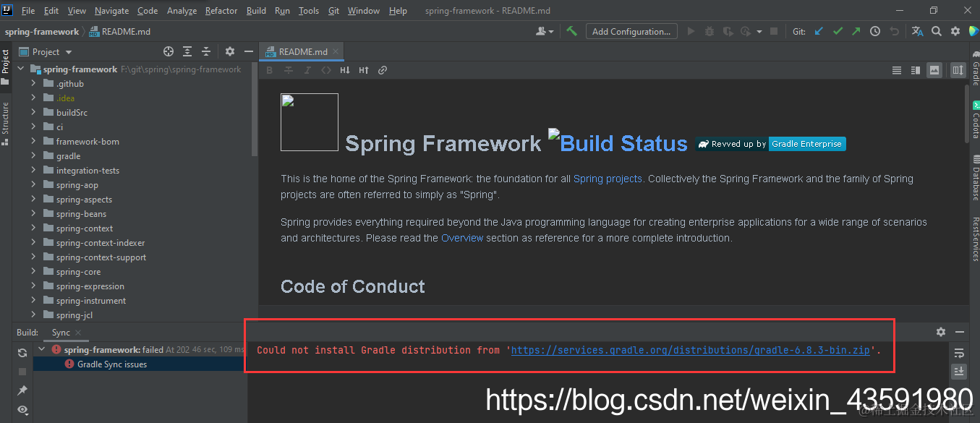Open the Overview link
The height and width of the screenshot is (423, 980).
tap(462, 238)
